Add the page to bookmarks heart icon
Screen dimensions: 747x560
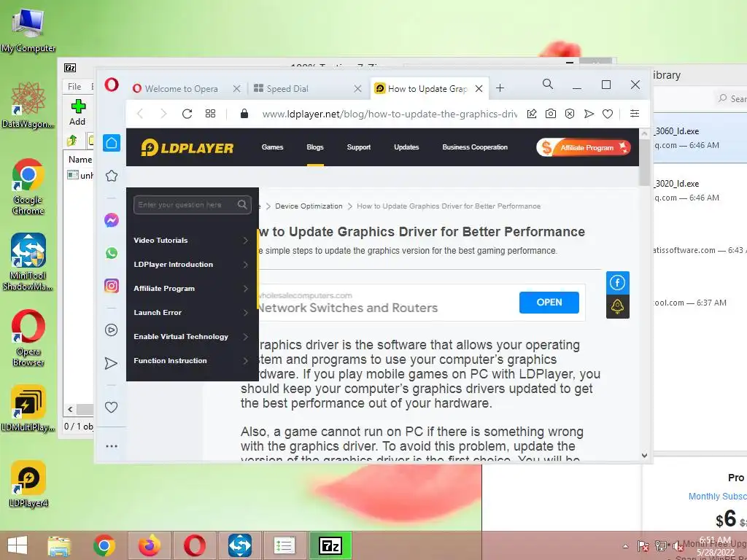608,114
